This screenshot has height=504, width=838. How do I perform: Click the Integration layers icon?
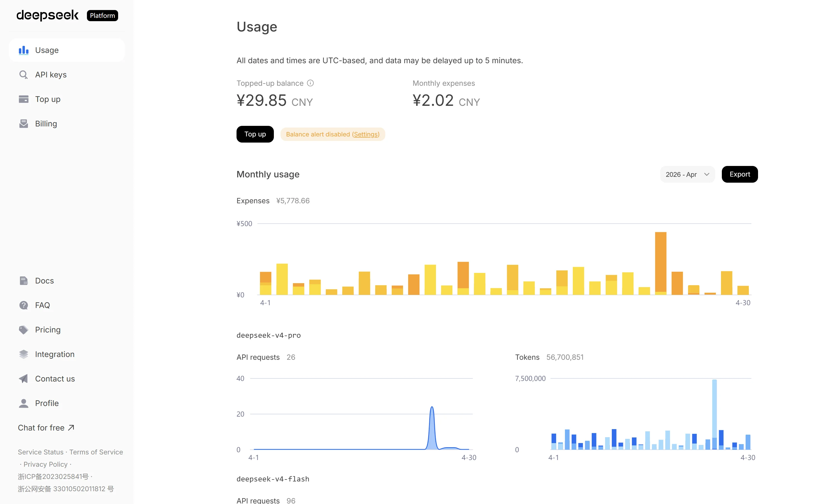click(23, 354)
